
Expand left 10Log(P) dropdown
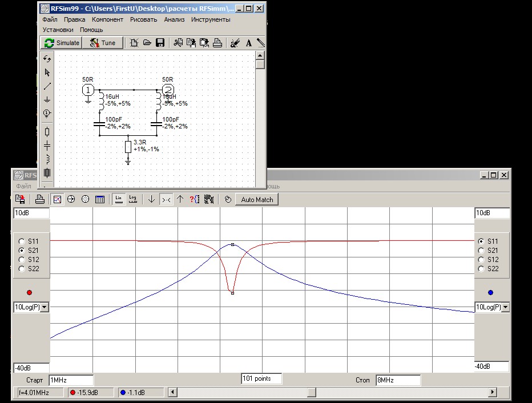coord(44,307)
